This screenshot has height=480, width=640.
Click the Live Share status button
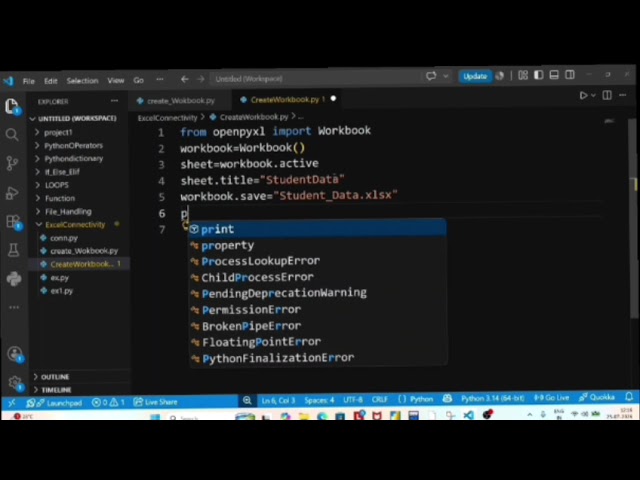tap(155, 402)
